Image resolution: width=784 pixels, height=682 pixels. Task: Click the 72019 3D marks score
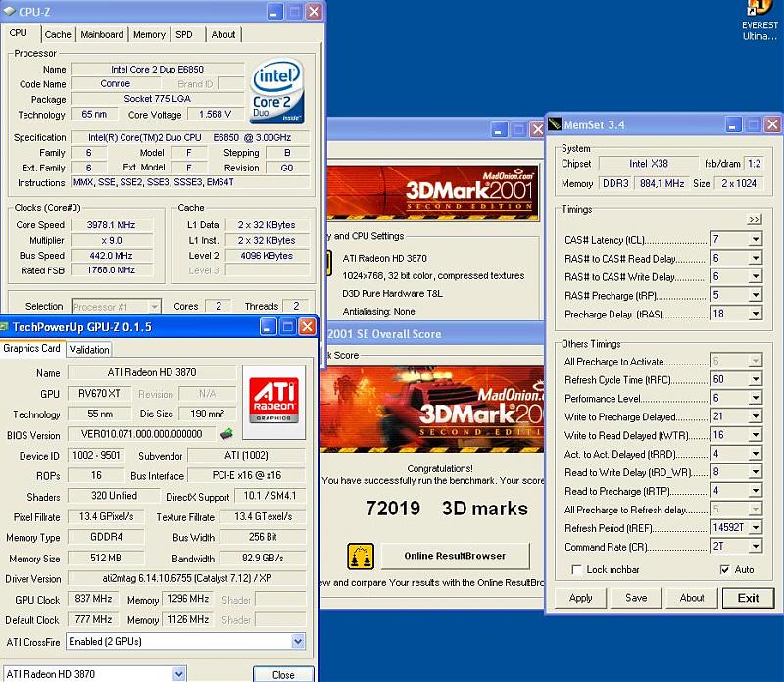[x=447, y=508]
